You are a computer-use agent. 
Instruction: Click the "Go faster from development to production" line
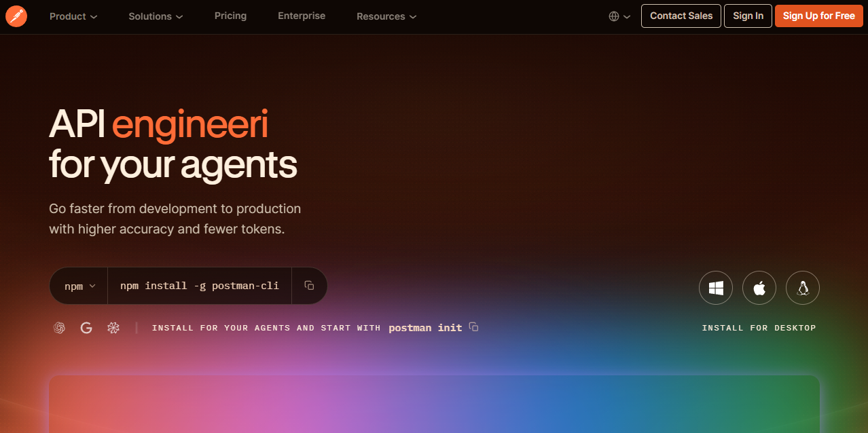click(x=175, y=208)
